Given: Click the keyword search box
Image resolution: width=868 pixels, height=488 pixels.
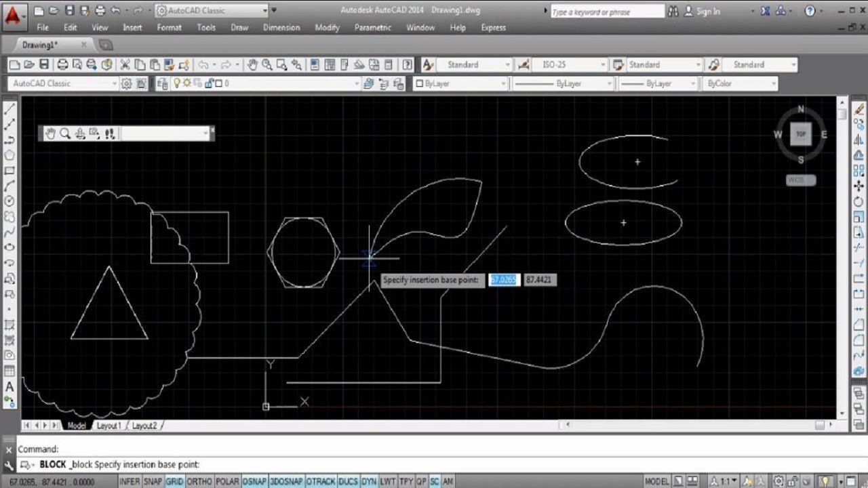Looking at the screenshot, I should point(606,12).
